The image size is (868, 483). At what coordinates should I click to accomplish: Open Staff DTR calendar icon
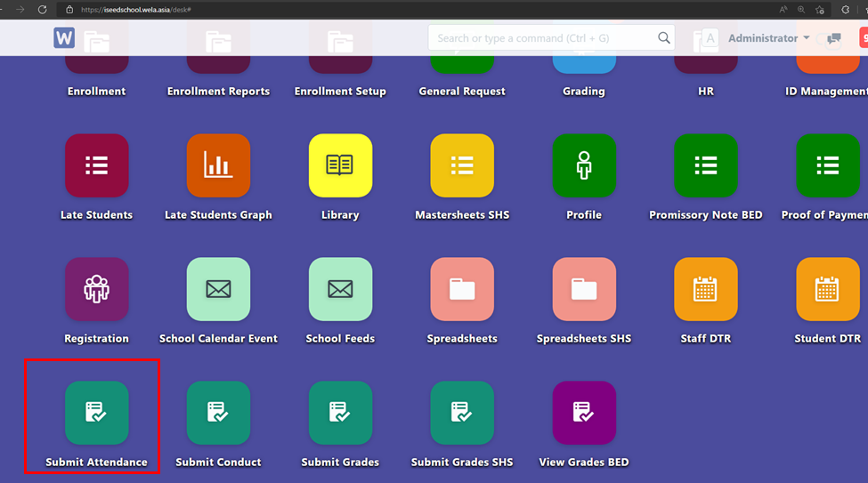point(705,289)
